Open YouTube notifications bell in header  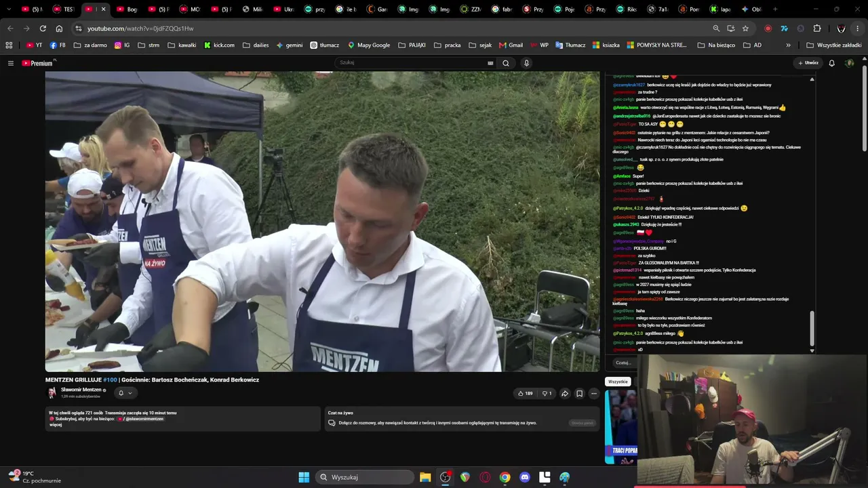pos(832,63)
